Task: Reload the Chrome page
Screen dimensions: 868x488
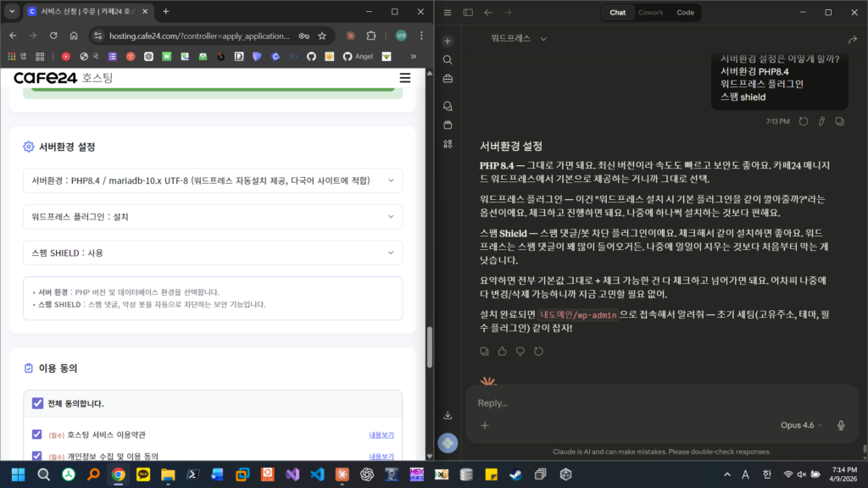Action: tap(53, 36)
